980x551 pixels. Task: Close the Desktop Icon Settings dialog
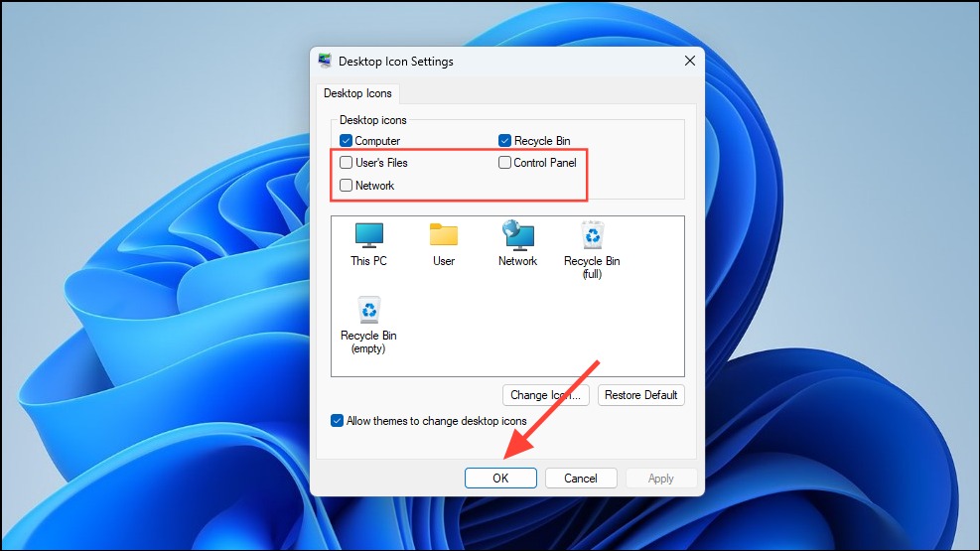click(x=689, y=61)
